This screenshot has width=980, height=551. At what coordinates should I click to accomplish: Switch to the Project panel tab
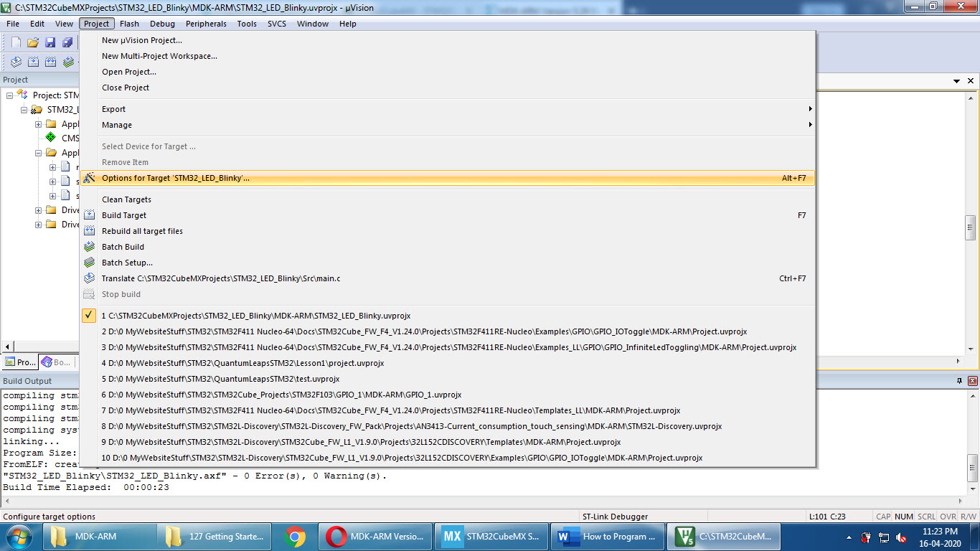point(20,362)
